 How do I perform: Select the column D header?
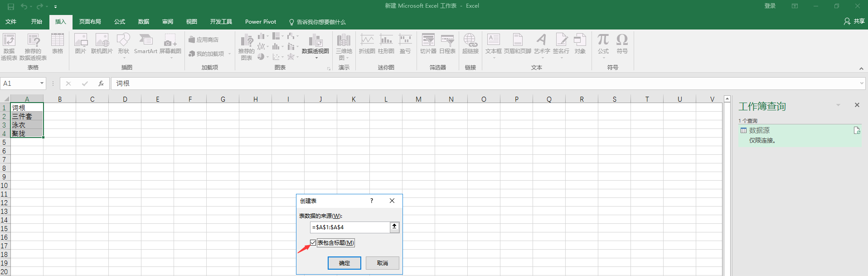pyautogui.click(x=125, y=99)
